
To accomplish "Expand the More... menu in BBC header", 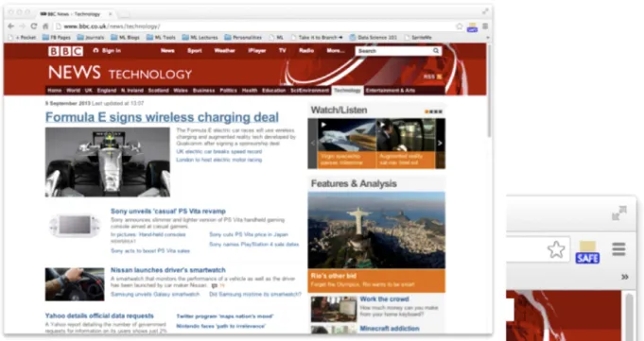I will (x=336, y=50).
